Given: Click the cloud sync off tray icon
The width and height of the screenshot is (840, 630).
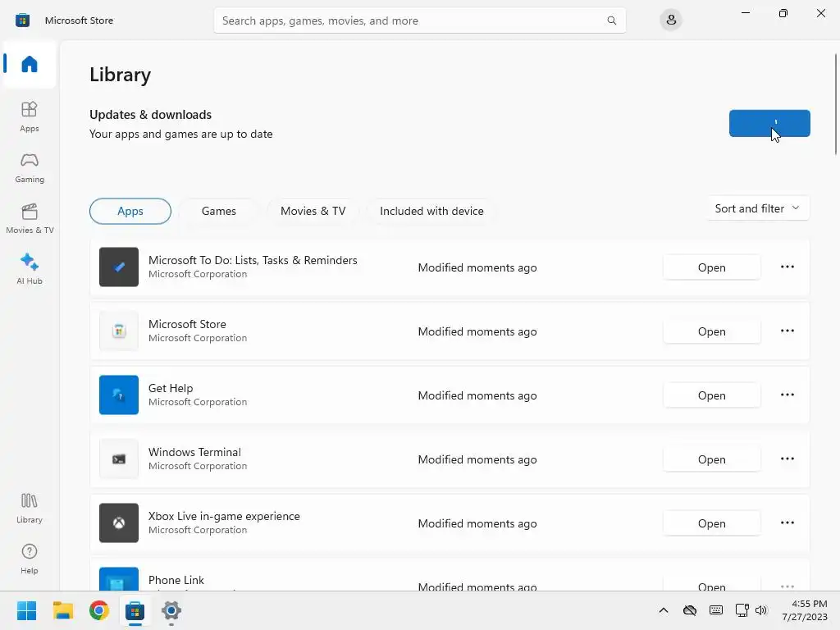Looking at the screenshot, I should coord(690,610).
